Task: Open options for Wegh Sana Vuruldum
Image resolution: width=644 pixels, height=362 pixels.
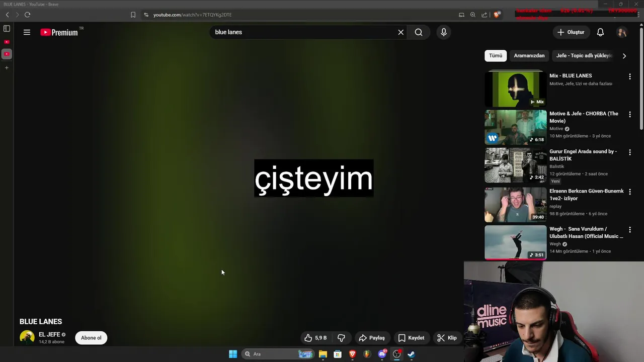Action: [x=629, y=229]
